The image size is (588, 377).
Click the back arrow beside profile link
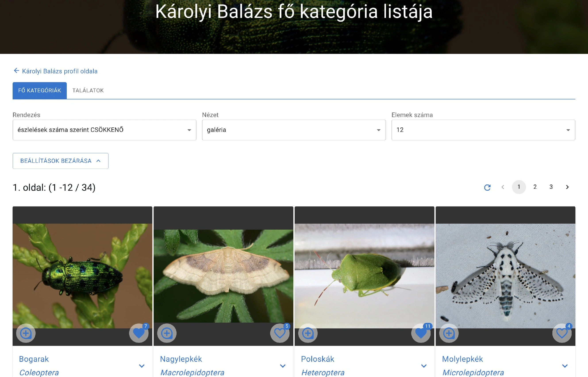(16, 71)
